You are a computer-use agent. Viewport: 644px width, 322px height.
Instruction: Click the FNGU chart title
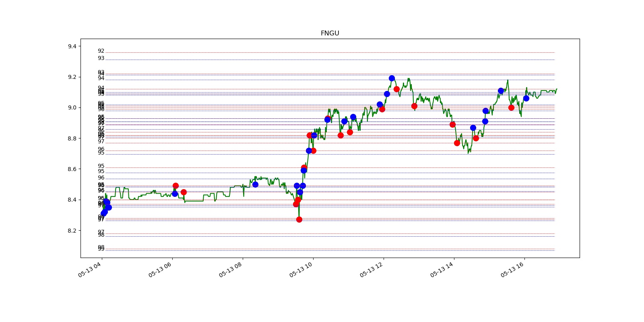(x=330, y=33)
